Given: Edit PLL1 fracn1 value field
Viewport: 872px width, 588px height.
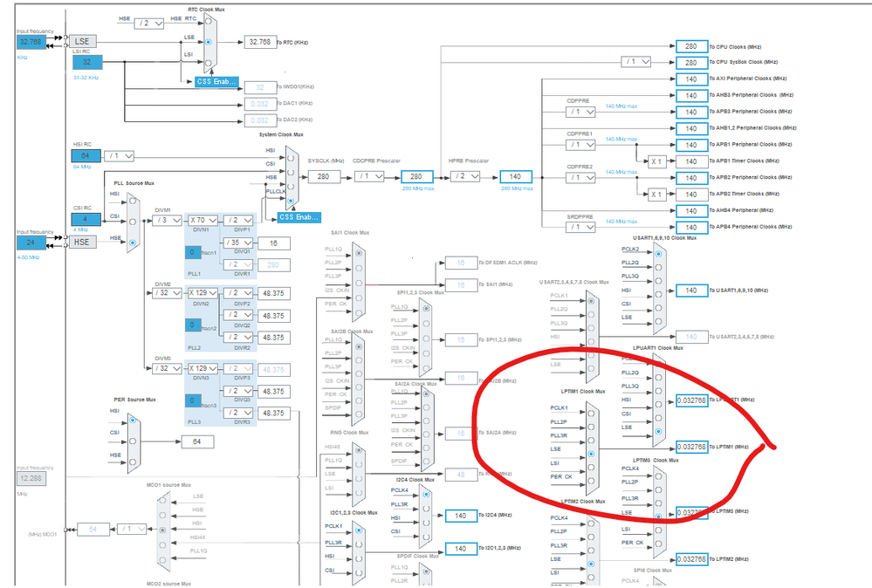Looking at the screenshot, I should [x=192, y=252].
